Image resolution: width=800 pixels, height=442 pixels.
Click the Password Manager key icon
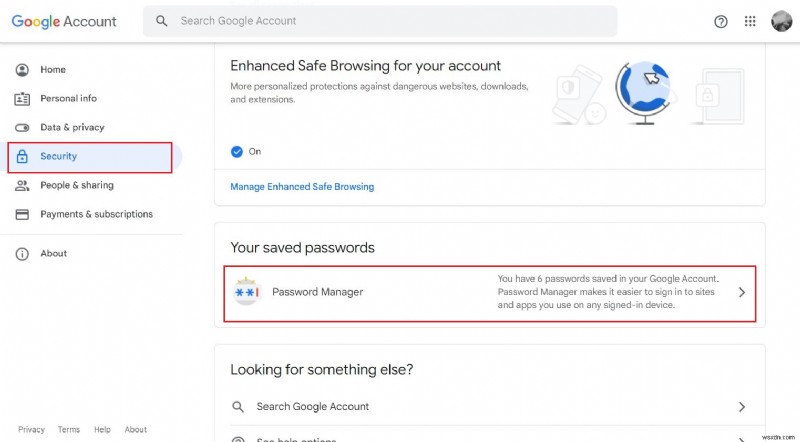(247, 292)
